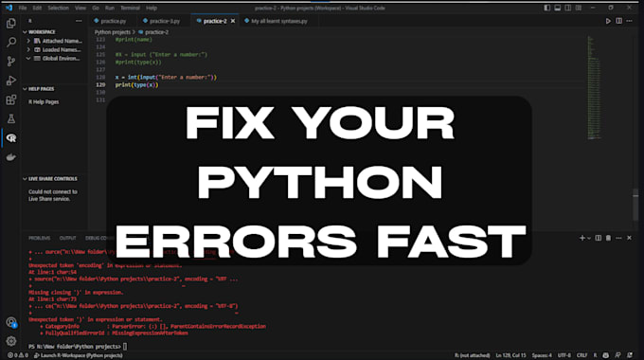Click the errors and warnings count
This screenshot has width=644, height=360.
pyautogui.click(x=18, y=355)
